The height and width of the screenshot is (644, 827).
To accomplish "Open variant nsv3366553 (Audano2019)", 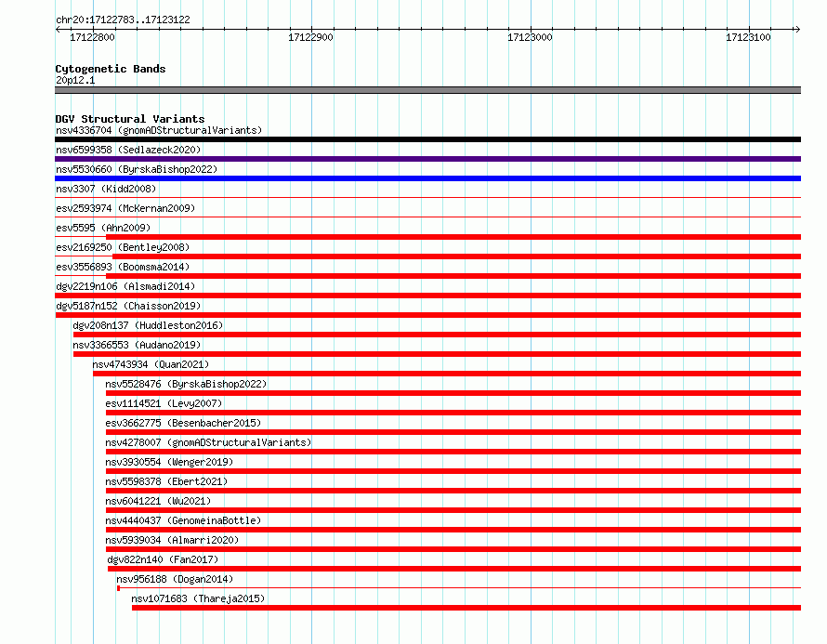I will (138, 345).
